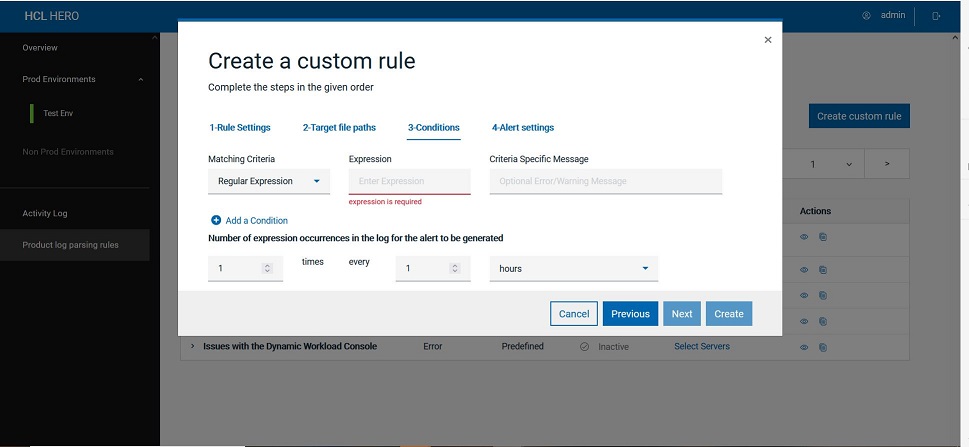Click the interval stepper after 'every'

coord(455,268)
